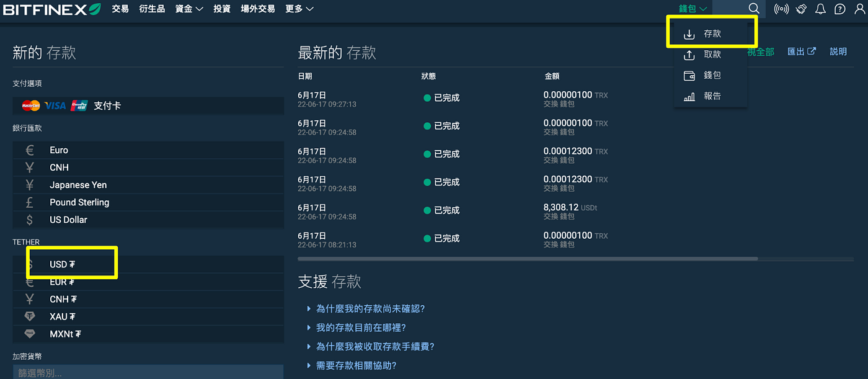Click the wallet icon beside 錢包 in dropdown
868x379 pixels.
click(689, 76)
